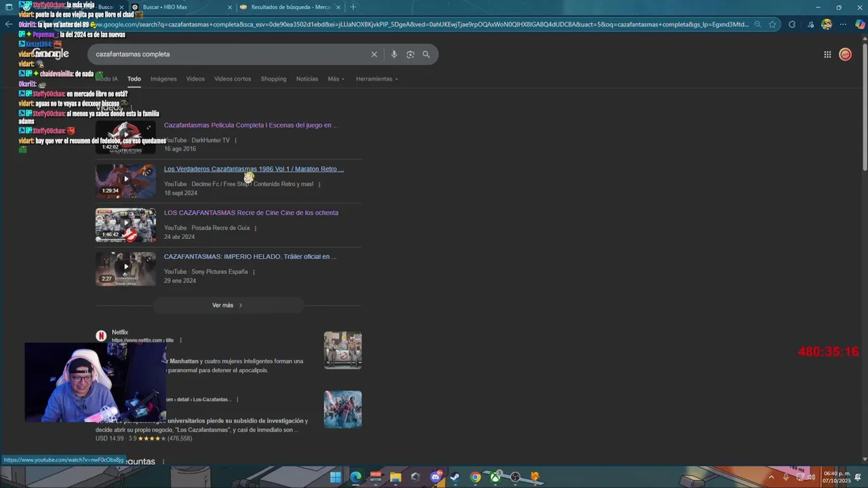This screenshot has width=868, height=488.
Task: Open the Google account avatar
Action: 845,54
